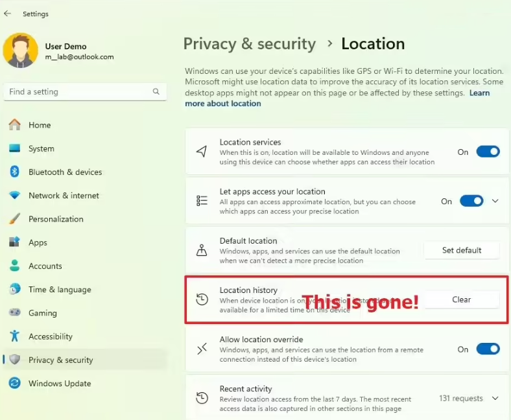Screen dimensions: 511x420
Task: Expand the Recent activity section chevron
Action: (495, 398)
